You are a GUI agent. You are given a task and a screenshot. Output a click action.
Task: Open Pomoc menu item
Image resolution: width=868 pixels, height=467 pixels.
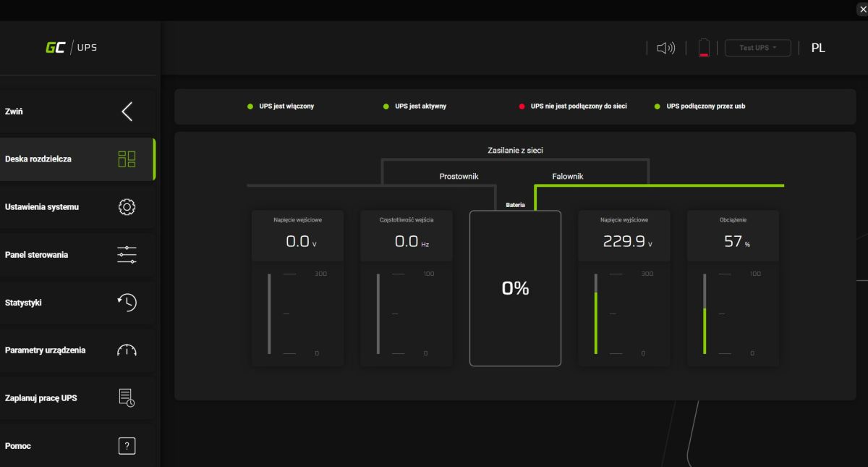pos(77,446)
